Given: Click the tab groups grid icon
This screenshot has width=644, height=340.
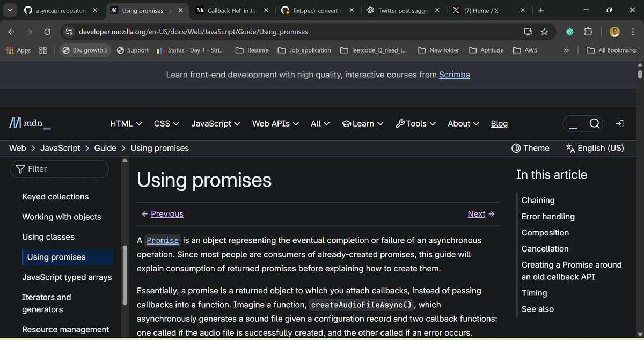Looking at the screenshot, I should (x=43, y=50).
